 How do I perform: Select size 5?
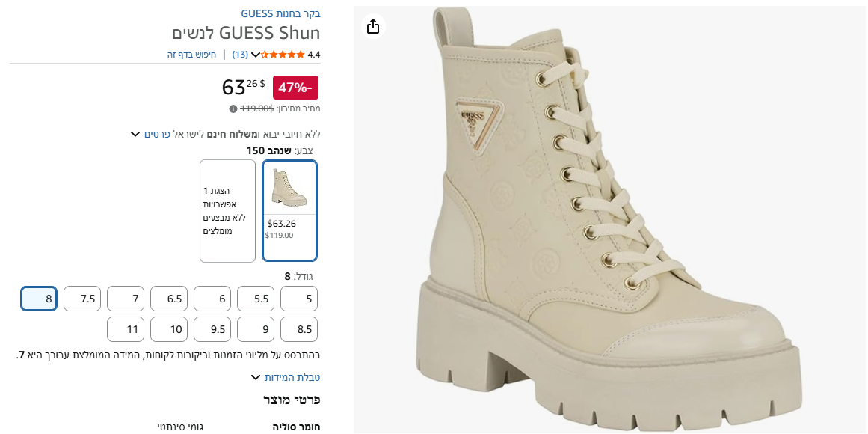[299, 299]
